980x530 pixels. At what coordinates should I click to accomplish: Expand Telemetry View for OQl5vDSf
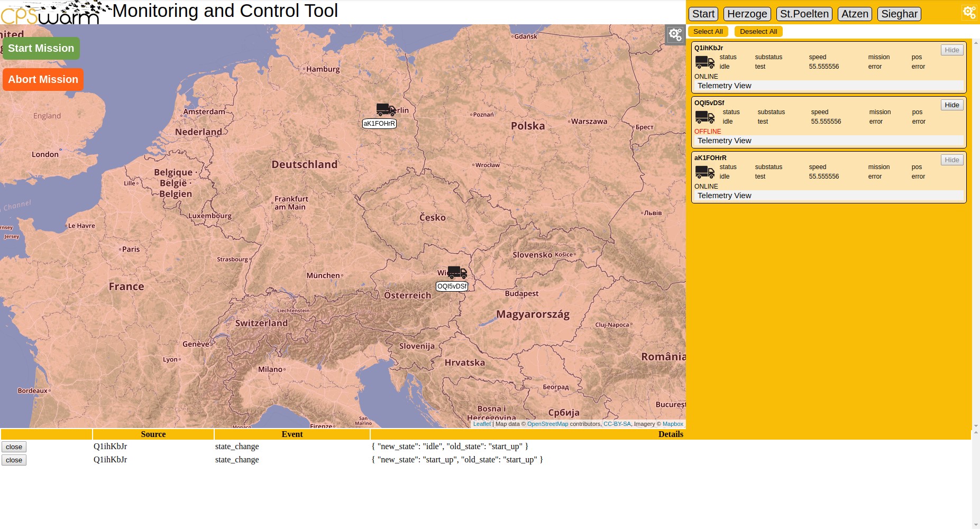(829, 141)
